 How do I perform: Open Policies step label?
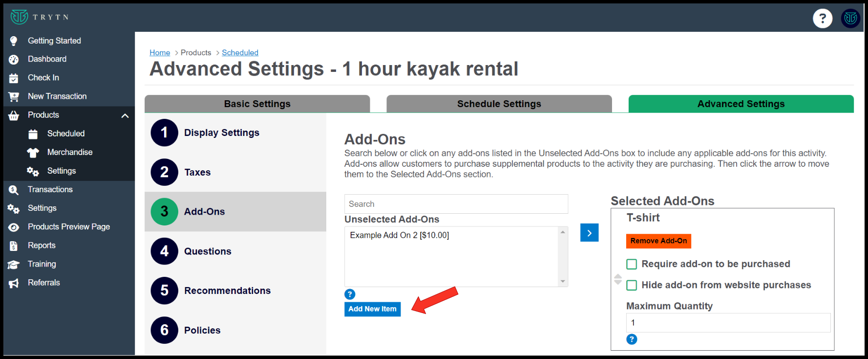[202, 330]
